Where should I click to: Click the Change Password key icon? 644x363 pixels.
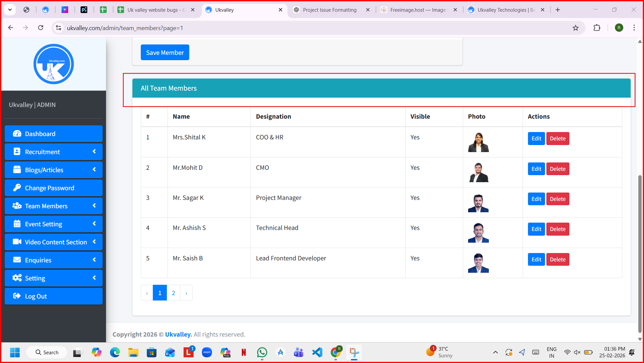[x=17, y=188]
